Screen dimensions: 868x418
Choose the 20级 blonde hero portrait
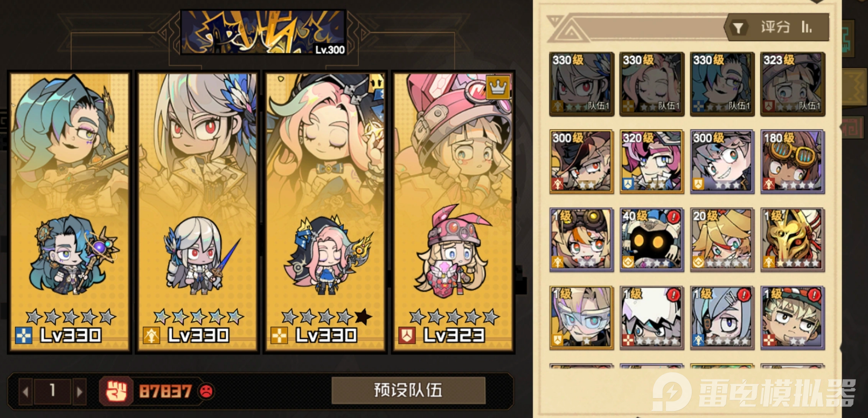coord(722,239)
